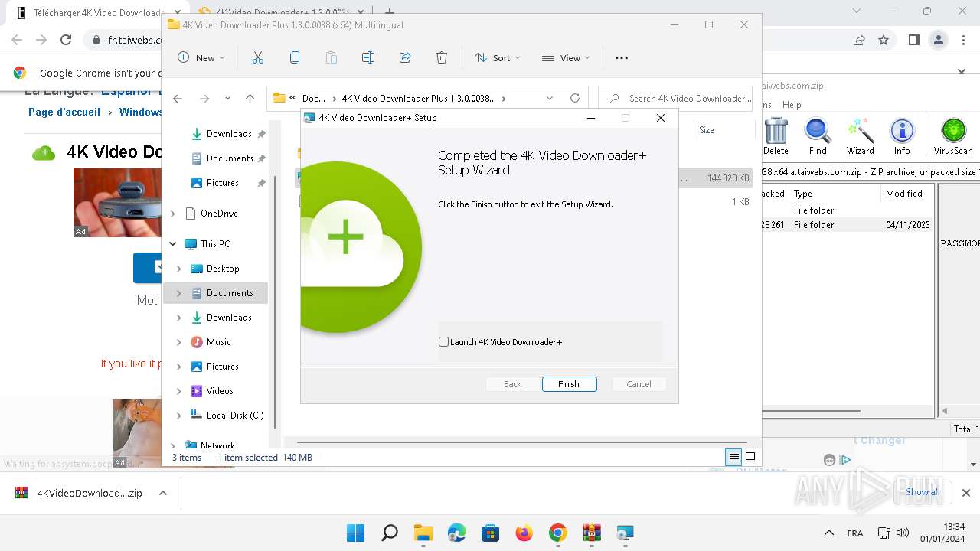
Task: Close the Chrome downloads bar
Action: (x=966, y=493)
